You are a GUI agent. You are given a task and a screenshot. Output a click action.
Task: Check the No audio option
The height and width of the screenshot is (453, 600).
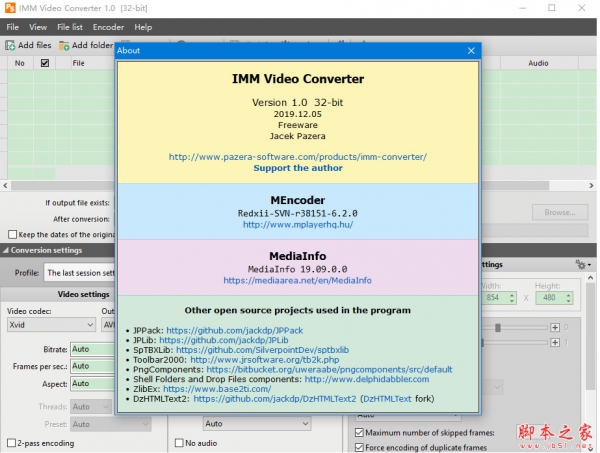click(179, 443)
